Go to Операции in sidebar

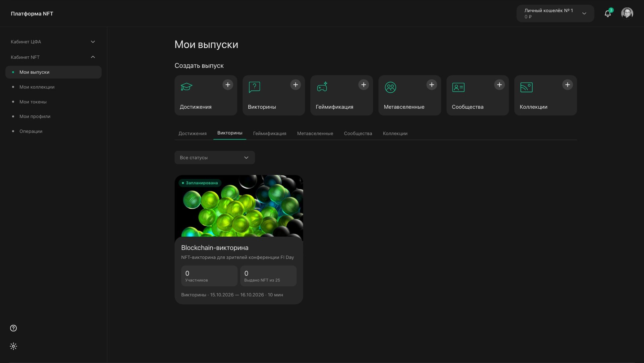click(x=53, y=131)
